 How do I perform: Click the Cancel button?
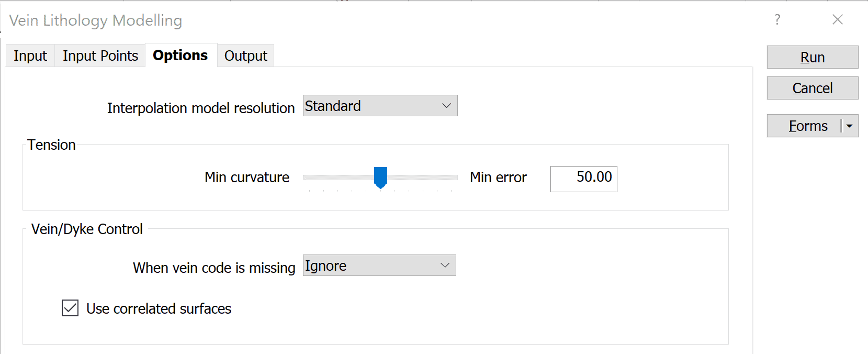pyautogui.click(x=812, y=88)
